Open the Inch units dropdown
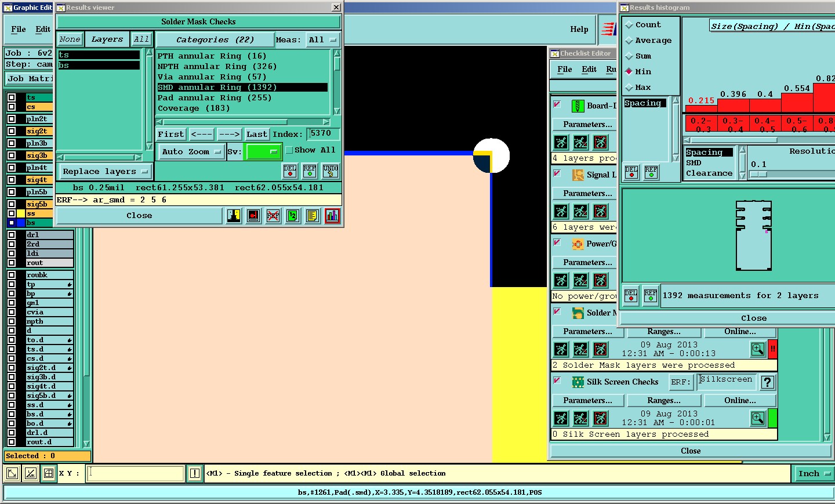The width and height of the screenshot is (835, 504). (814, 473)
